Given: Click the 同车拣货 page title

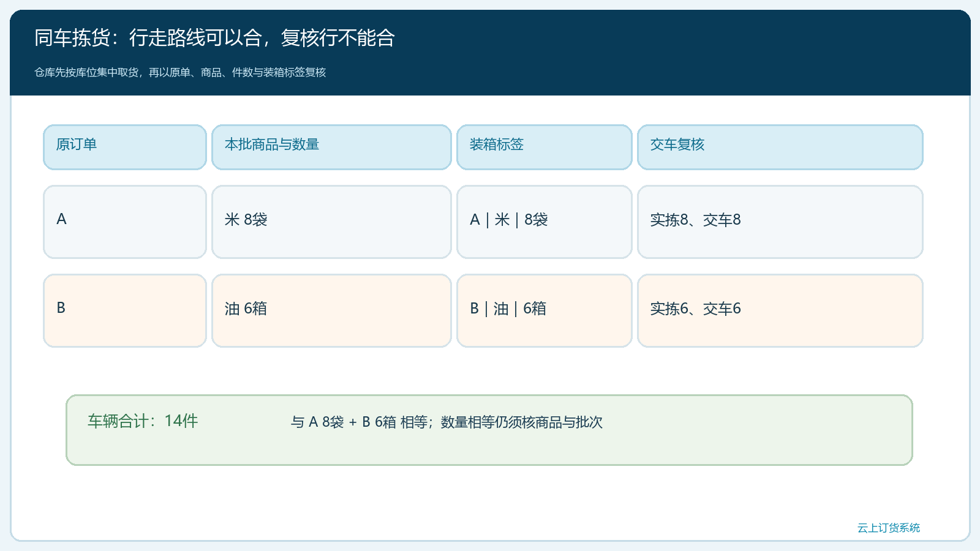Looking at the screenshot, I should pyautogui.click(x=72, y=38).
